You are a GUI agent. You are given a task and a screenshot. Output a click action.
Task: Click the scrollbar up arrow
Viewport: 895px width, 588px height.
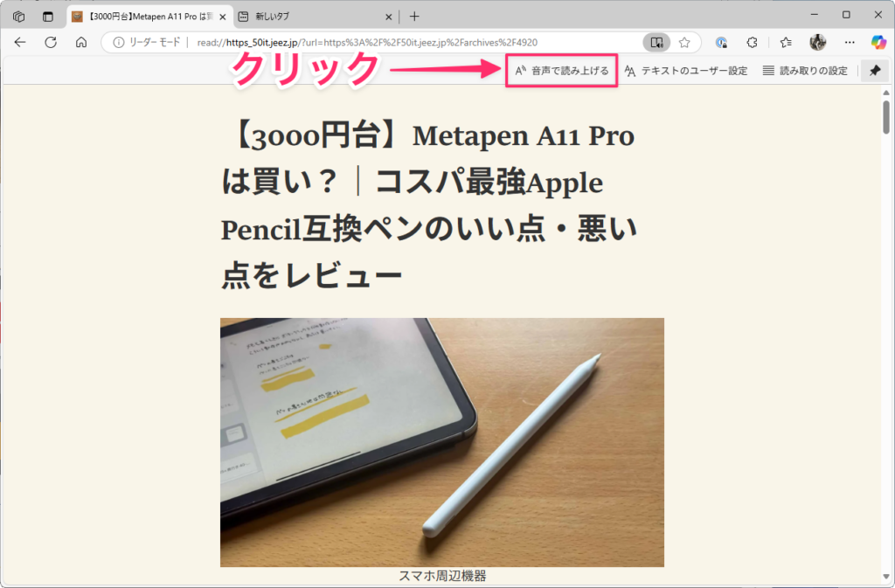point(886,93)
